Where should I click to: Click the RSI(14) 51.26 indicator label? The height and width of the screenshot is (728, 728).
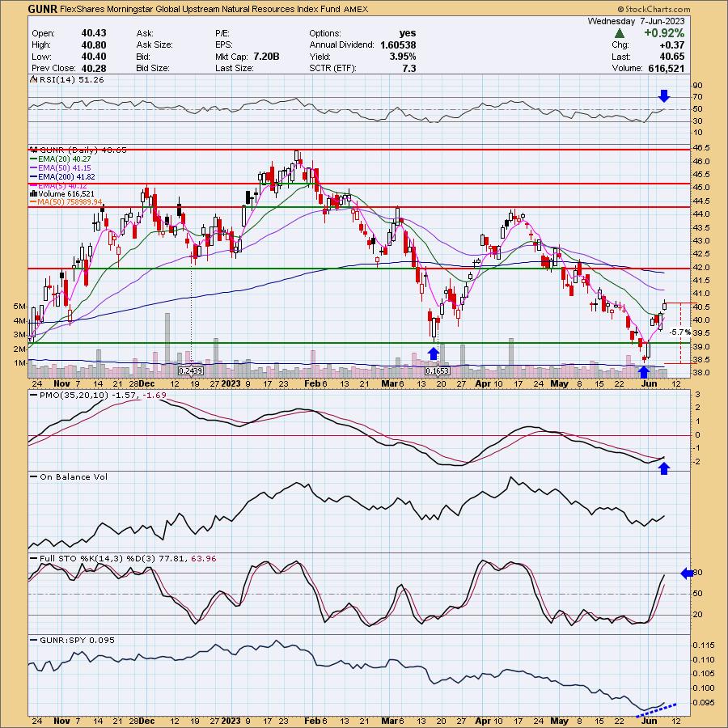(x=71, y=79)
